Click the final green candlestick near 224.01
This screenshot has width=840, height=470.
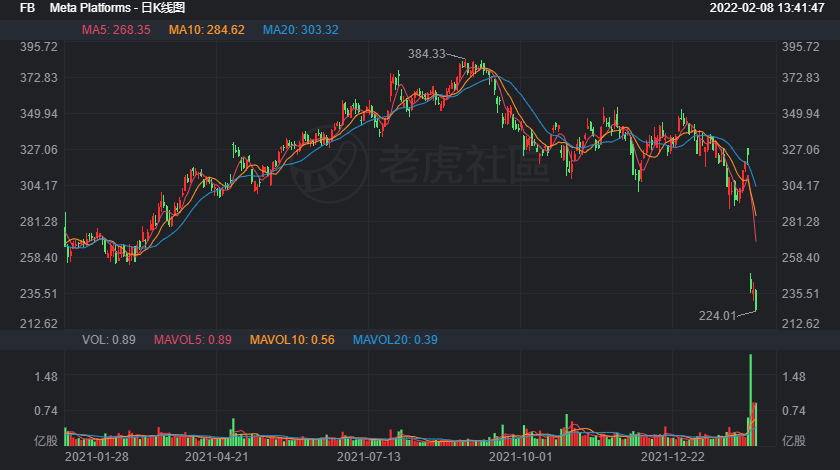tap(756, 300)
